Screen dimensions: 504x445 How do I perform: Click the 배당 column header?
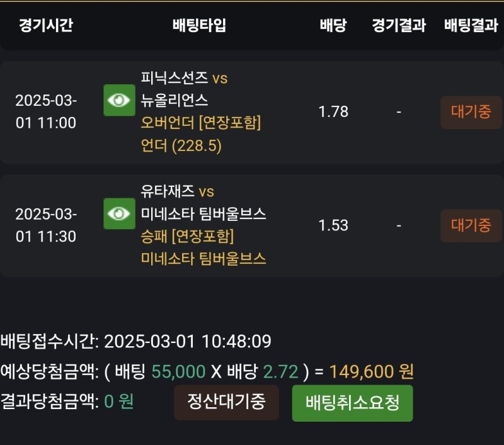333,25
